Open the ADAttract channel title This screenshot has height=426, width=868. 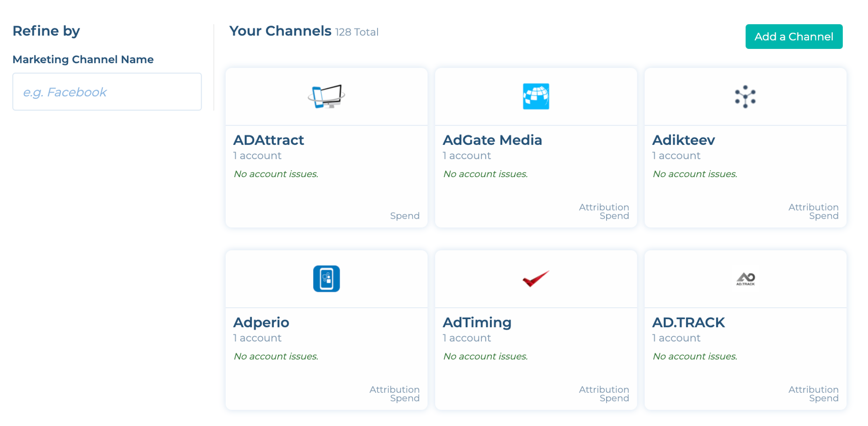269,140
